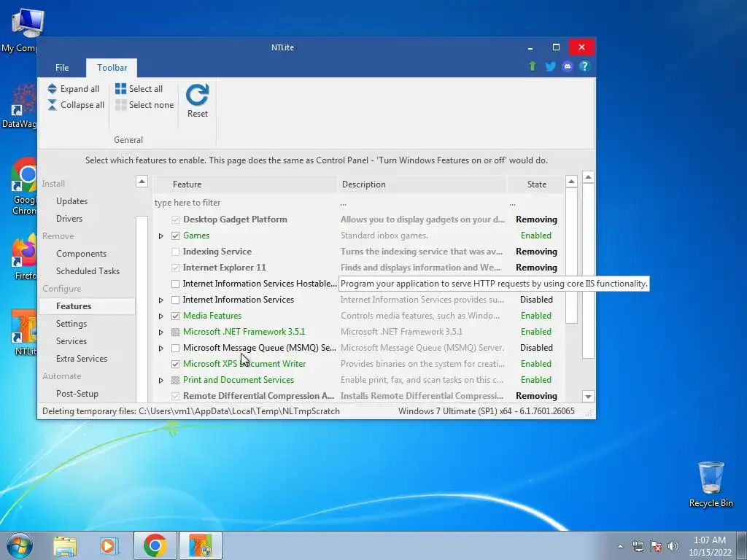Go to Drivers page in sidebar
Viewport: 747px width, 560px height.
point(69,219)
